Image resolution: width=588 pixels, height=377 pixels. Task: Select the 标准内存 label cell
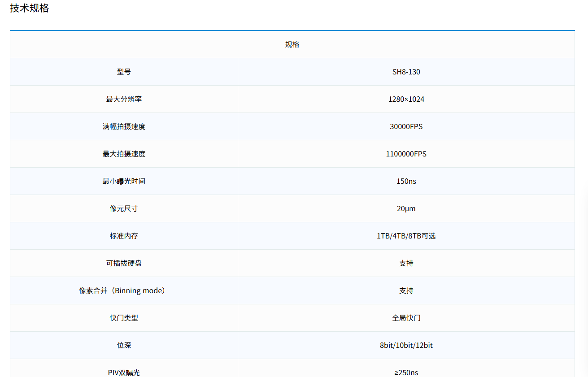click(124, 236)
